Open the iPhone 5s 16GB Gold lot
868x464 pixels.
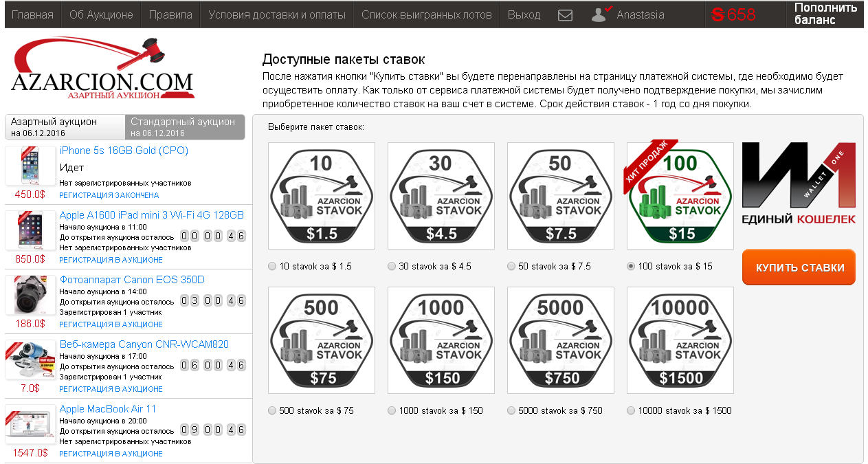coord(124,151)
